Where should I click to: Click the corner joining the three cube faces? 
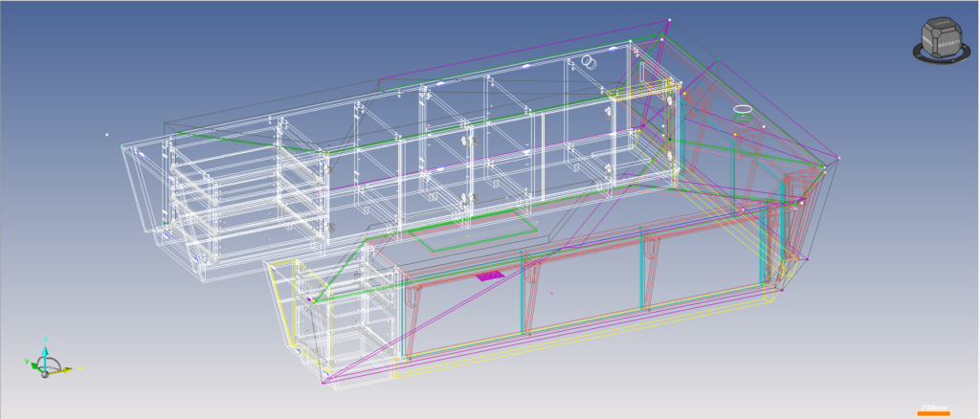coord(935,34)
